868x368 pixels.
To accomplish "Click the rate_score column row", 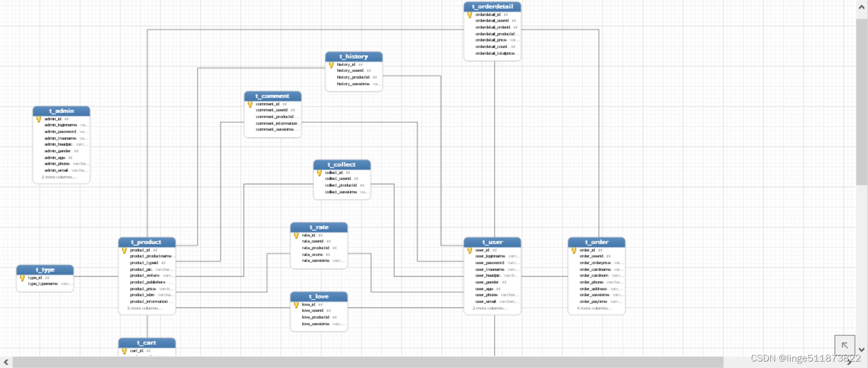I will click(319, 254).
